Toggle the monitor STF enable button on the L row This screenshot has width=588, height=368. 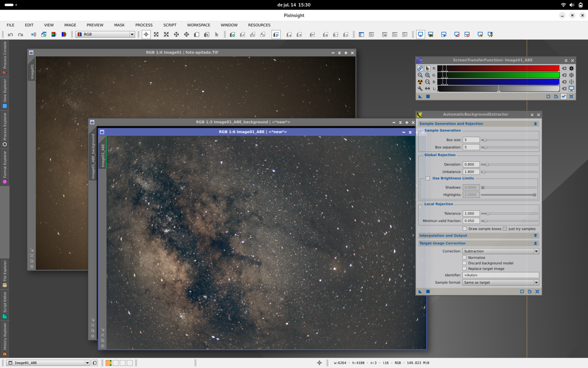(572, 89)
